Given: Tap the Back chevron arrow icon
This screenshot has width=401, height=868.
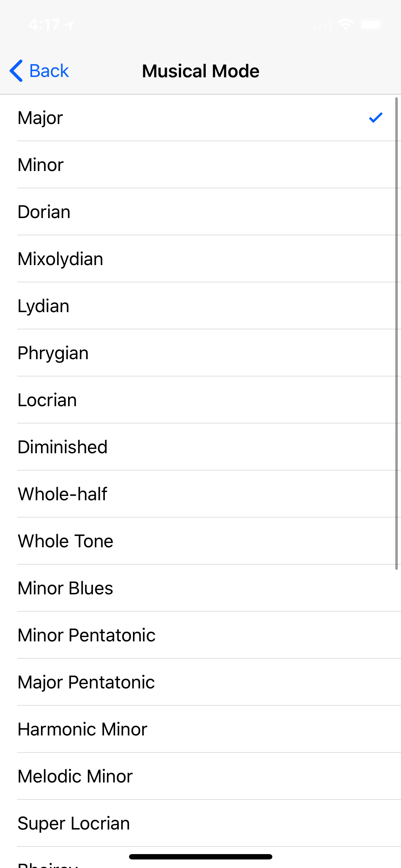Looking at the screenshot, I should click(16, 70).
